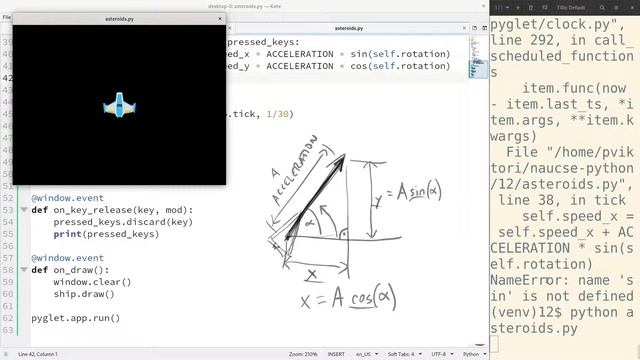Click the Line 42, Column 1 status indicator
The height and width of the screenshot is (360, 640).
pyautogui.click(x=38, y=354)
